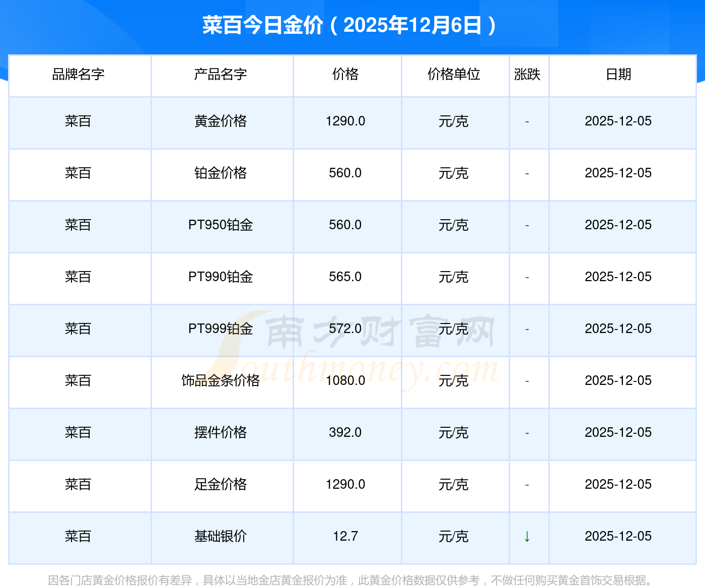Select the 黄金价格 product cell
Screen dimensions: 705x588
click(x=221, y=121)
